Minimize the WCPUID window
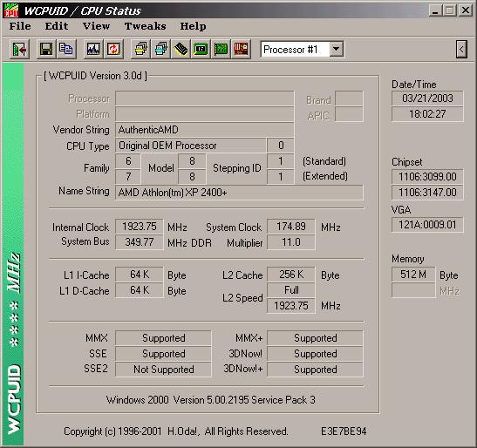 pyautogui.click(x=435, y=10)
